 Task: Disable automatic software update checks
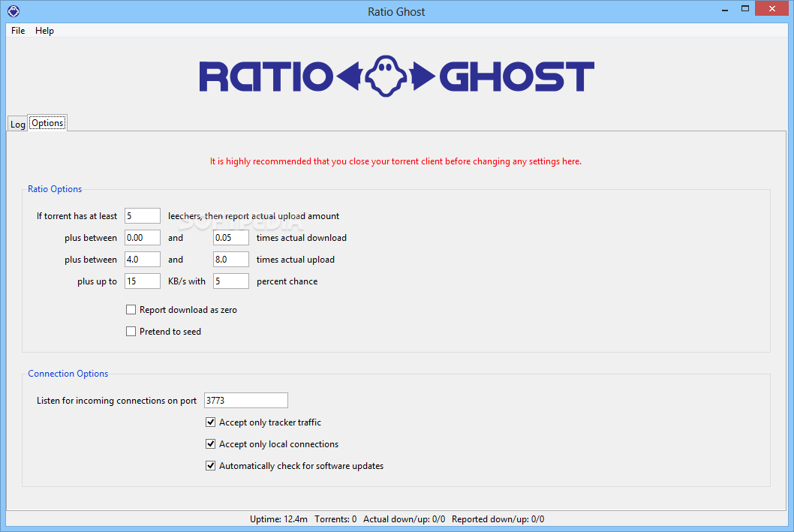click(211, 465)
